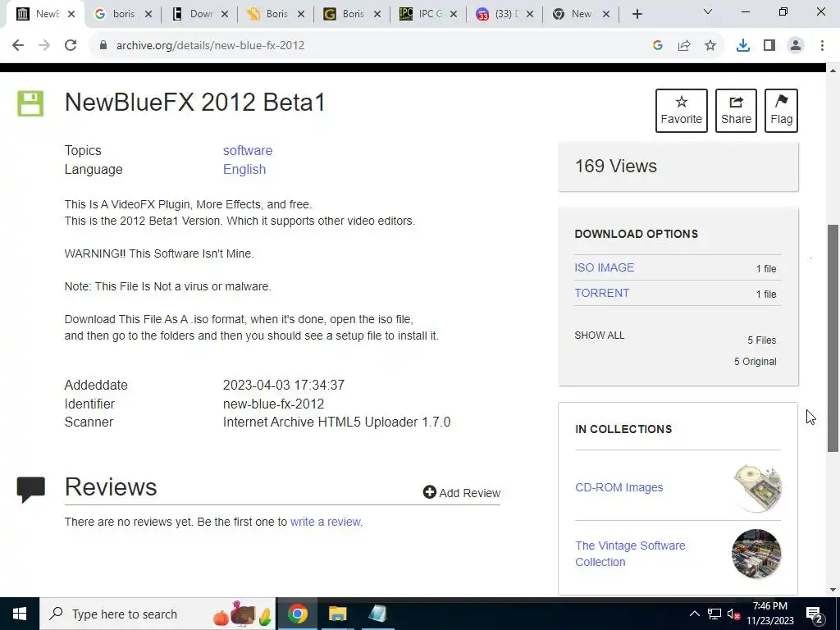Open the Share button
Screen dimensions: 840x630
click(736, 111)
